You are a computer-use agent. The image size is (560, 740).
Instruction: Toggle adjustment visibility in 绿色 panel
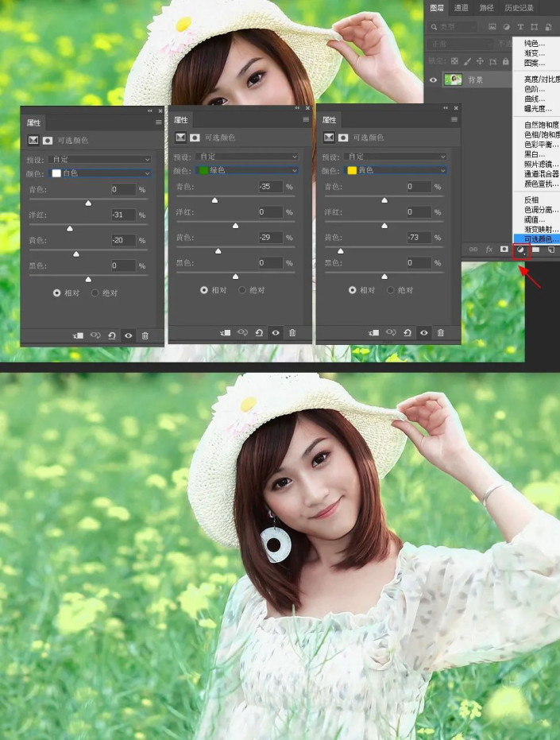coord(276,333)
